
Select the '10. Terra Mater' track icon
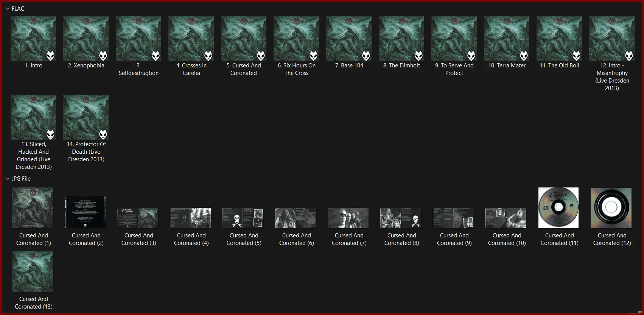click(x=507, y=39)
